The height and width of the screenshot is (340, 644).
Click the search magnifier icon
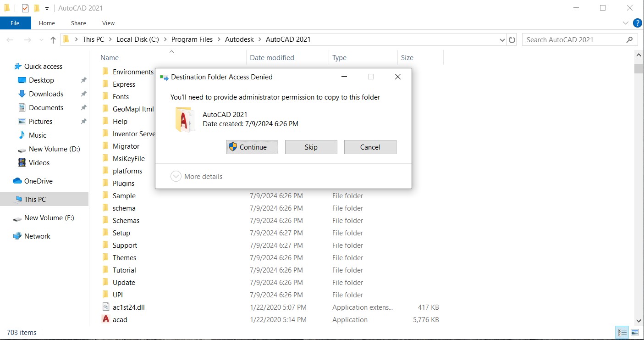(x=629, y=40)
